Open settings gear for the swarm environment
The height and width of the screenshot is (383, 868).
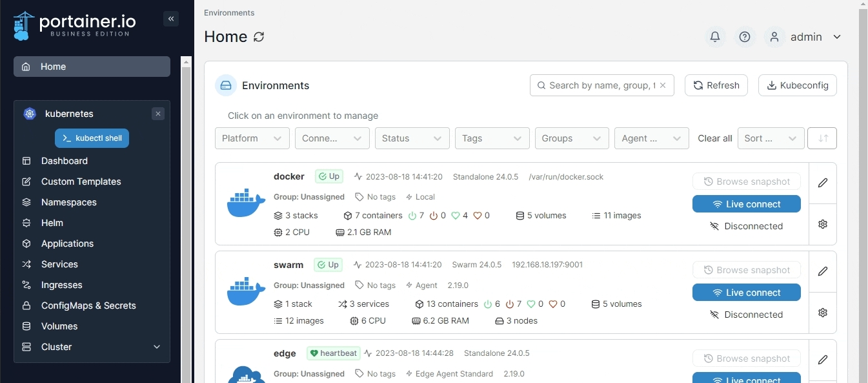coord(822,313)
